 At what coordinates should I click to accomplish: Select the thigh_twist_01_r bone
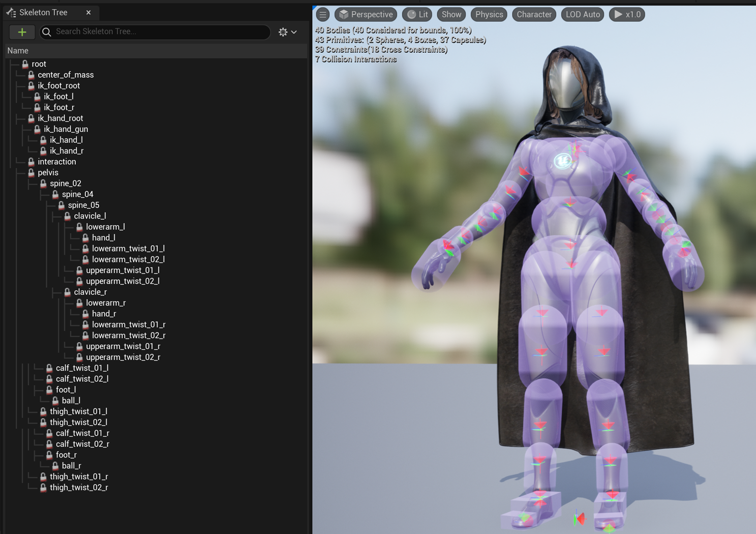[x=79, y=477]
